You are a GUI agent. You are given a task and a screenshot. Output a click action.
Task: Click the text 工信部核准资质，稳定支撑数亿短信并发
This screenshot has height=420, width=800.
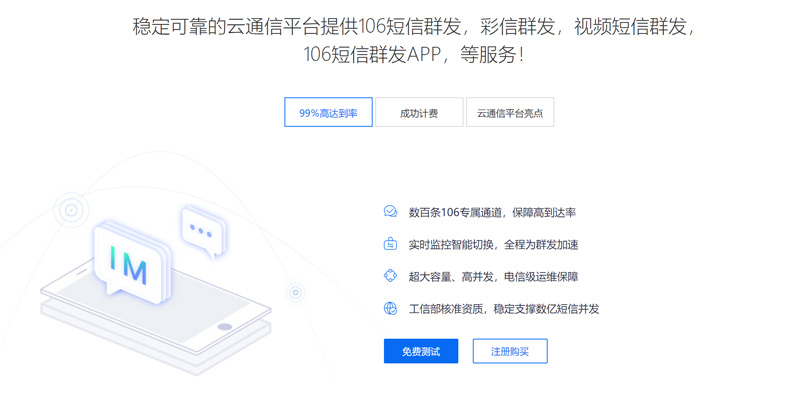(504, 309)
